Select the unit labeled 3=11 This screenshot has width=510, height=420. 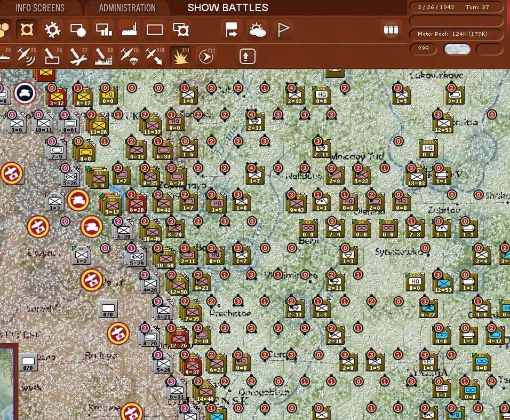(x=455, y=95)
